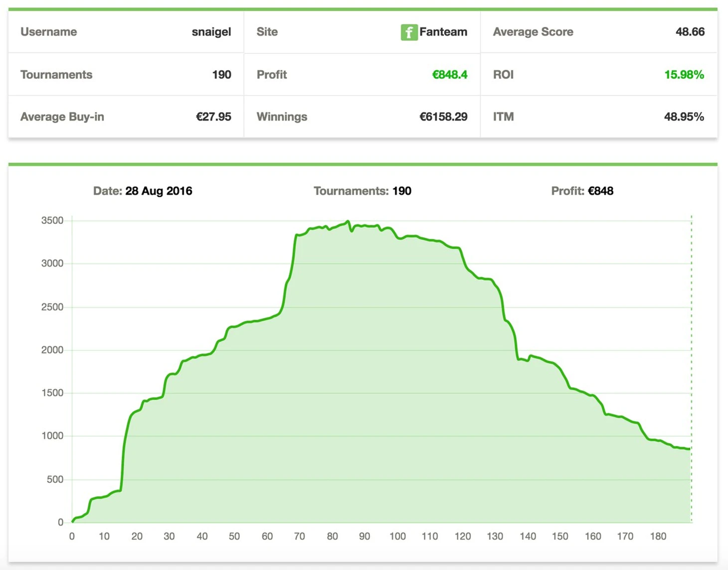The height and width of the screenshot is (570, 728).
Task: Click the €6158.29 winnings amount
Action: coord(443,117)
